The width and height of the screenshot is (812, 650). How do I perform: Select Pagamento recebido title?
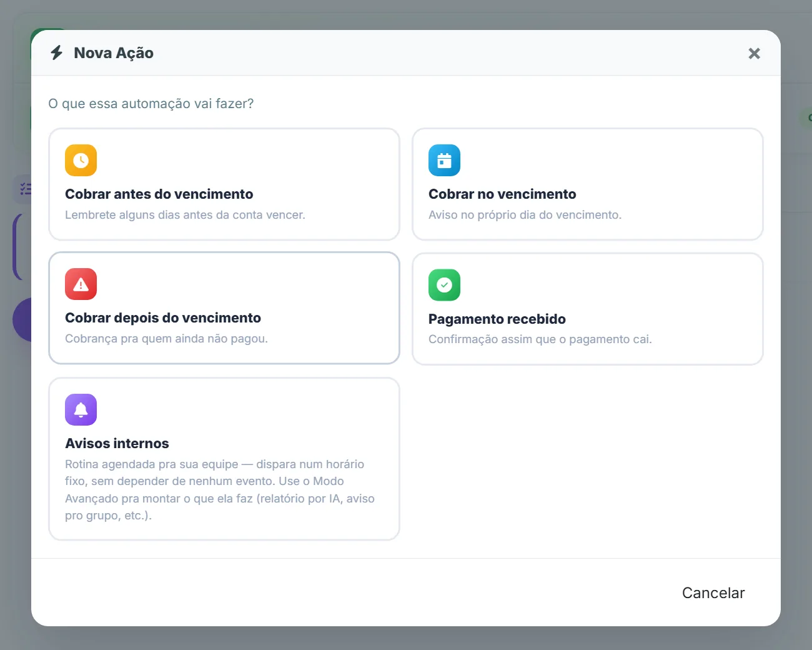497,319
